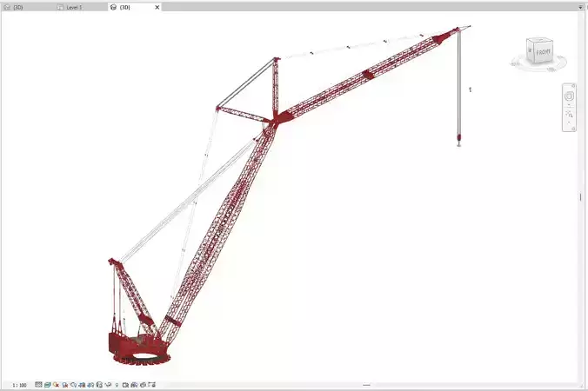Toggle Reveal Hidden Elements lightbulb
588x391 pixels.
pyautogui.click(x=117, y=385)
